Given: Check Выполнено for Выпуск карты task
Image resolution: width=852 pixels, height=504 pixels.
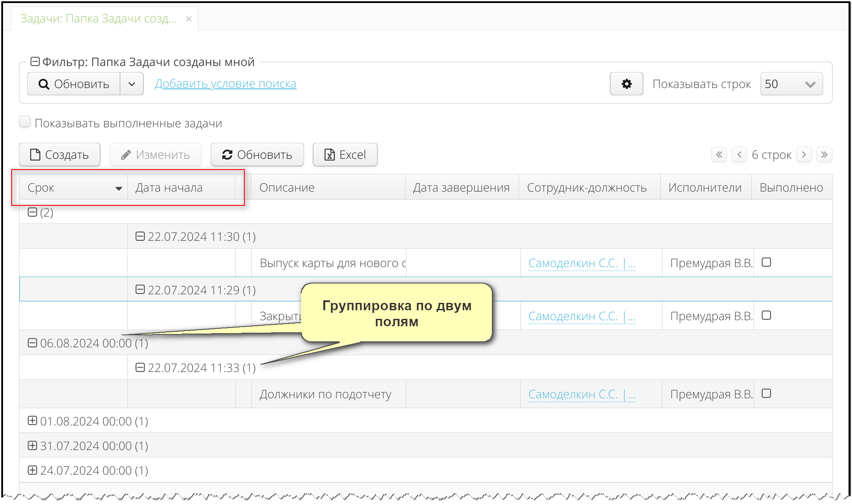Looking at the screenshot, I should [x=766, y=262].
